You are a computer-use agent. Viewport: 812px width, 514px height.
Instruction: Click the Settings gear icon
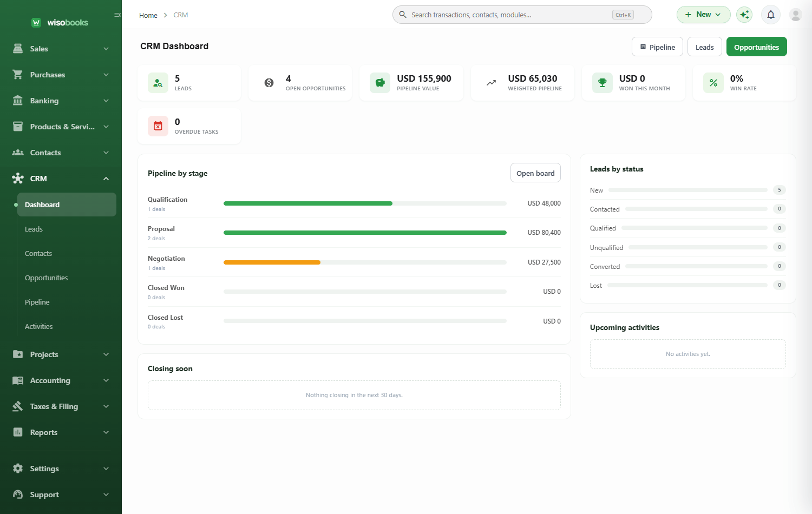(18, 469)
